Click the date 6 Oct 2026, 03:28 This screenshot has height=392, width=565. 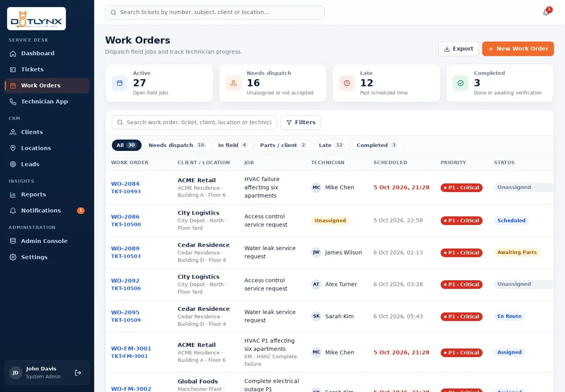pyautogui.click(x=398, y=284)
